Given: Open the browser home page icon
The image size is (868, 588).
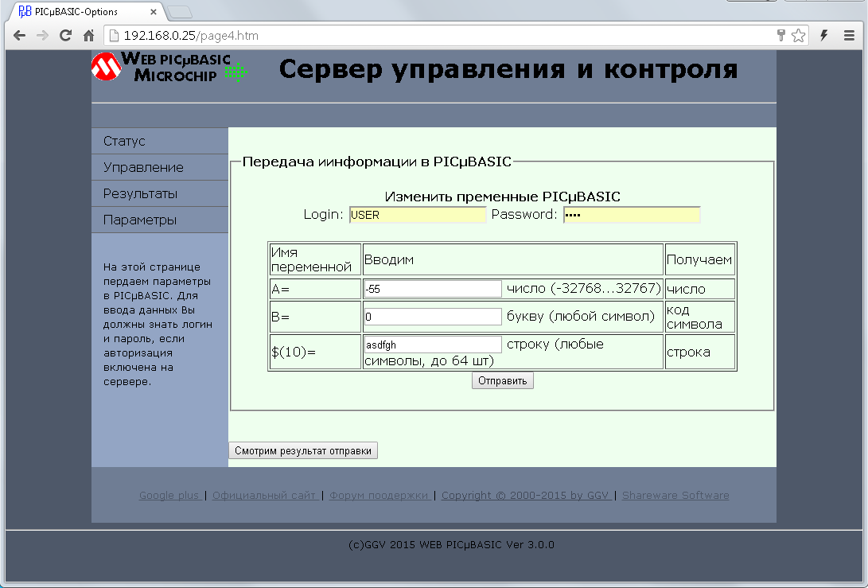Looking at the screenshot, I should [x=88, y=36].
